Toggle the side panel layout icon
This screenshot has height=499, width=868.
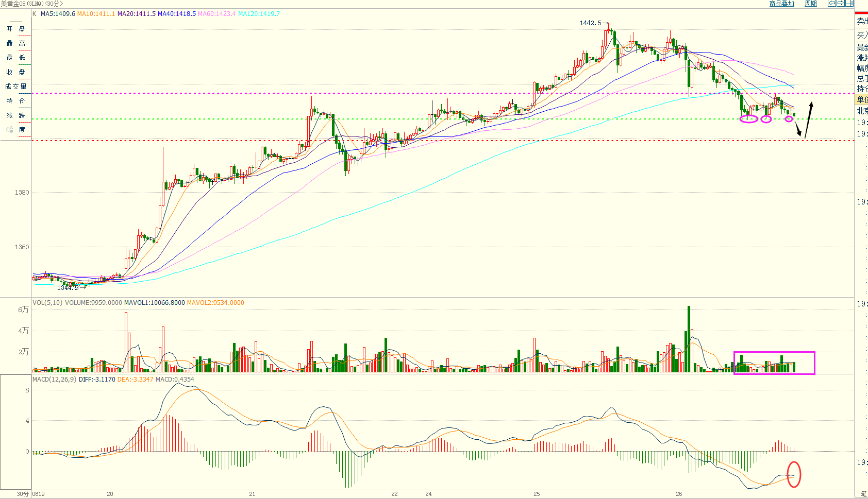[849, 3]
